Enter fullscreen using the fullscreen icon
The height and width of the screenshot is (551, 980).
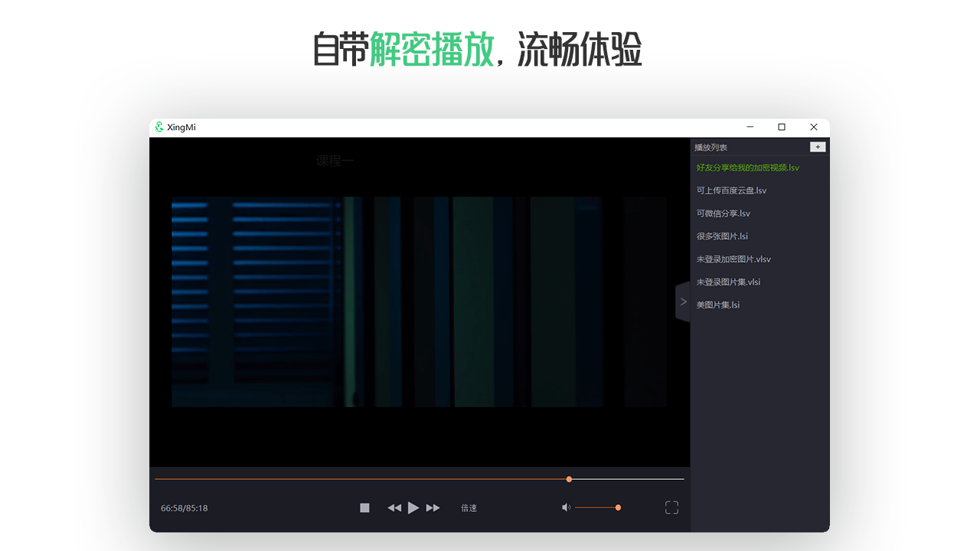point(671,507)
